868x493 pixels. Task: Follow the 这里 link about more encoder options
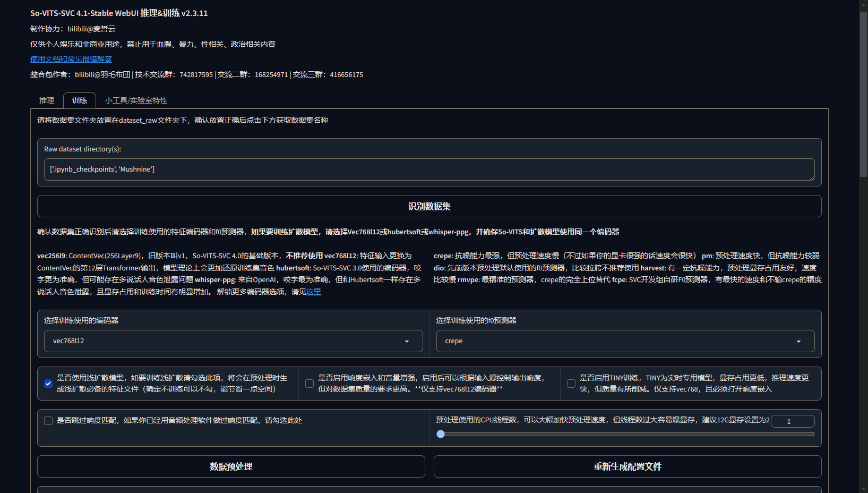click(x=313, y=292)
